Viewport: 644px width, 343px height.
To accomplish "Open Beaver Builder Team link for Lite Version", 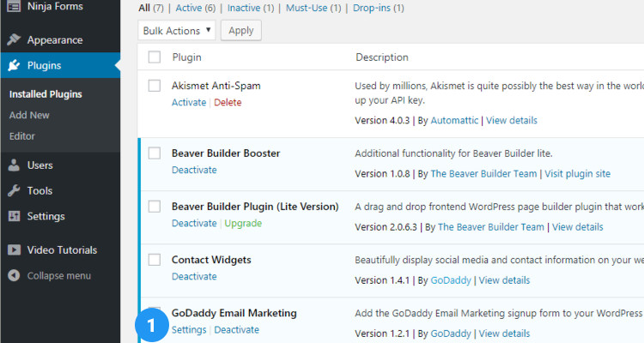I will click(491, 227).
